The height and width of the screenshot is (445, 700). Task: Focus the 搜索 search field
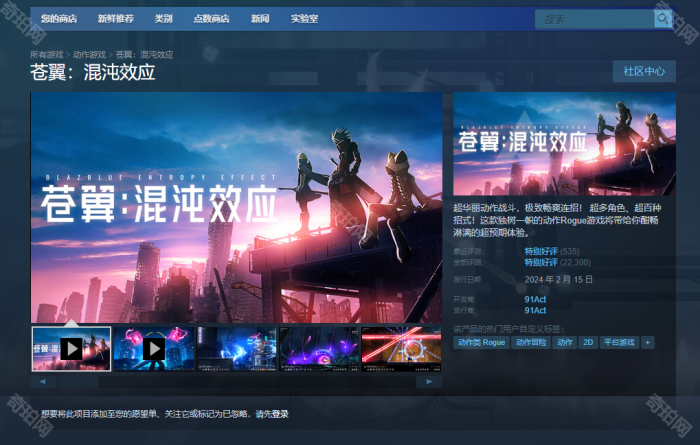[x=595, y=19]
